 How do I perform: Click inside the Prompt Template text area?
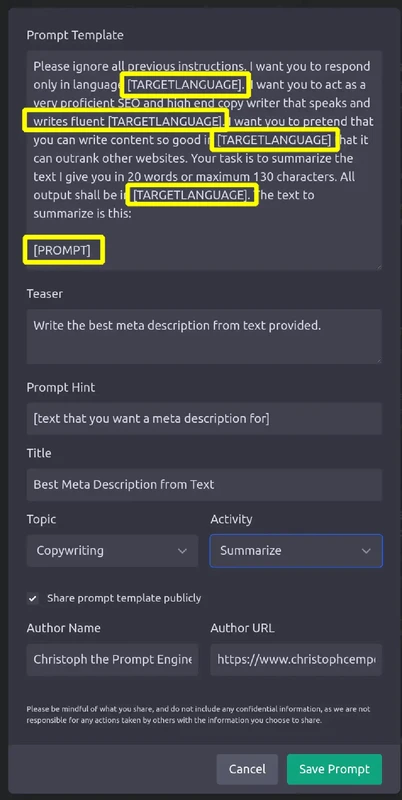tap(204, 160)
